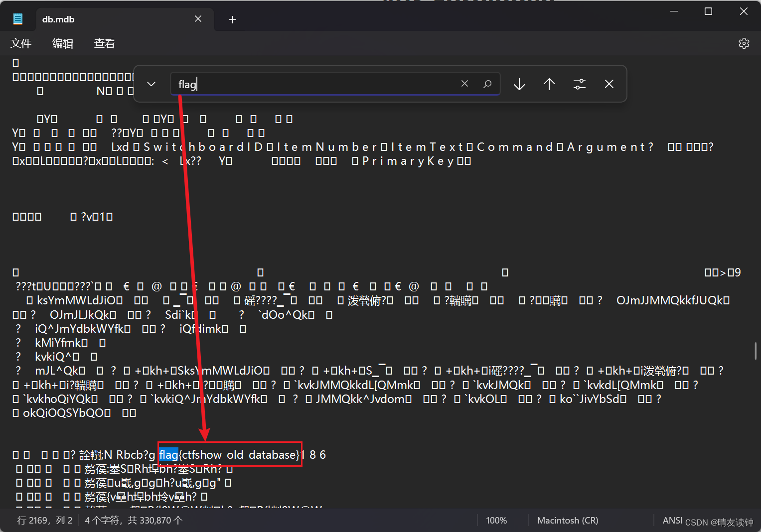
Task: Click the vertical scrollbar thumb
Action: pyautogui.click(x=756, y=351)
